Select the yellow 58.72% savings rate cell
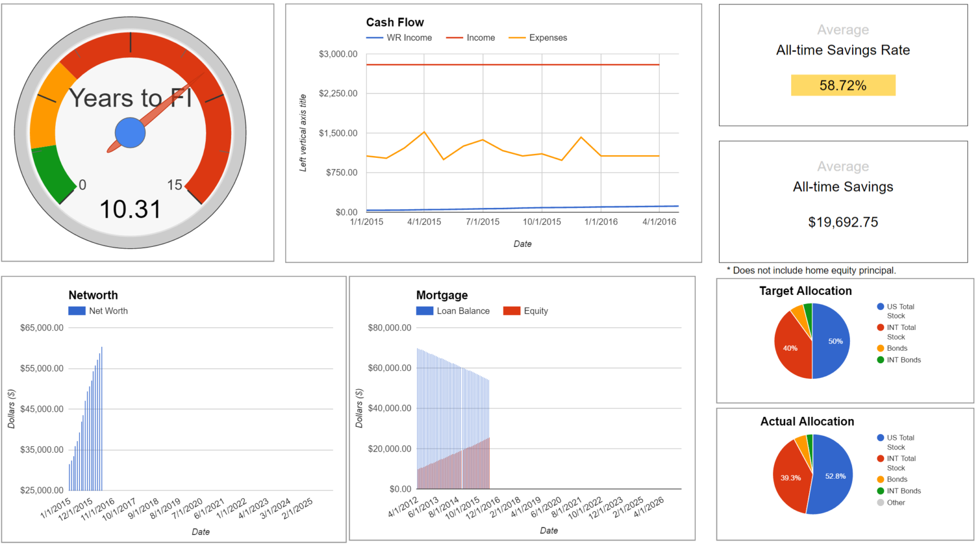 click(x=842, y=85)
